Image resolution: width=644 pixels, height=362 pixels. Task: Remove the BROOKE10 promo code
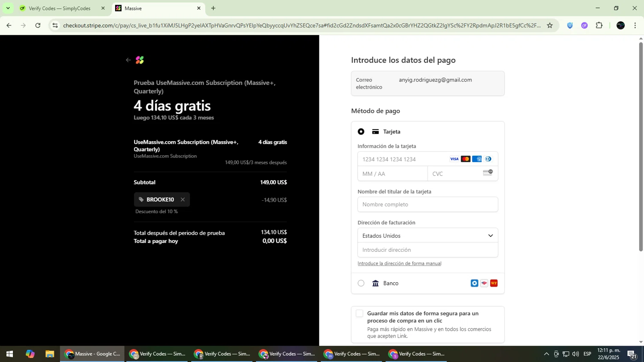click(x=182, y=199)
